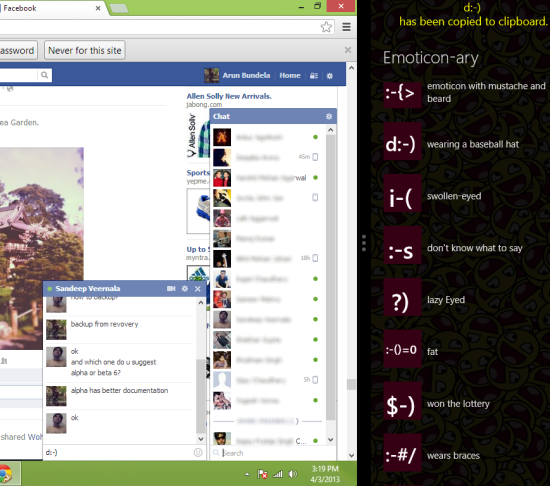The image size is (550, 486).
Task: Open emoticon picker in chat input
Action: pyautogui.click(x=198, y=453)
